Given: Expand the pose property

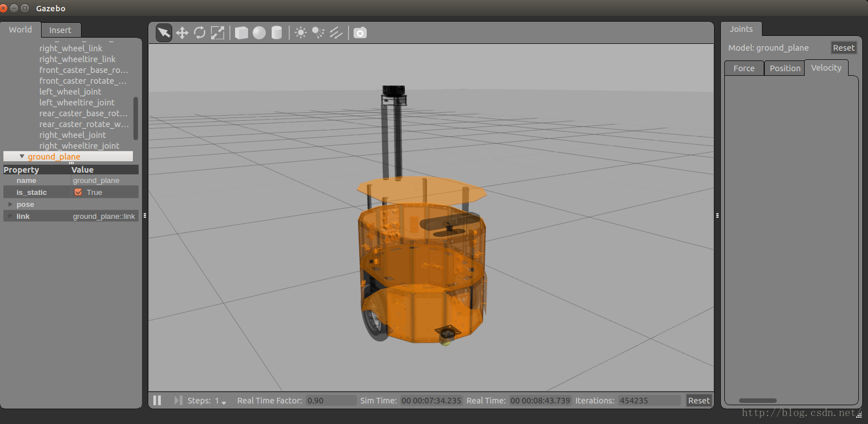Looking at the screenshot, I should [10, 205].
